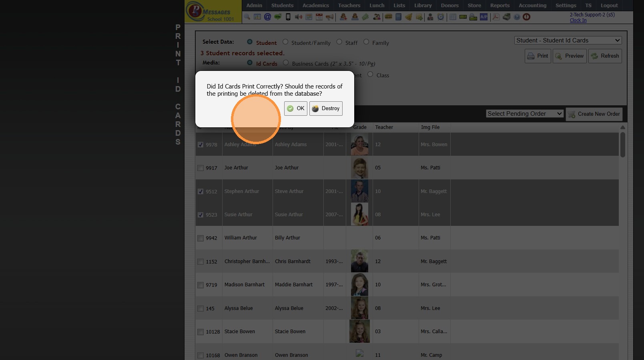Screen dimensions: 644x360
Task: Open the nurse icon with red cross
Action: [343, 17]
